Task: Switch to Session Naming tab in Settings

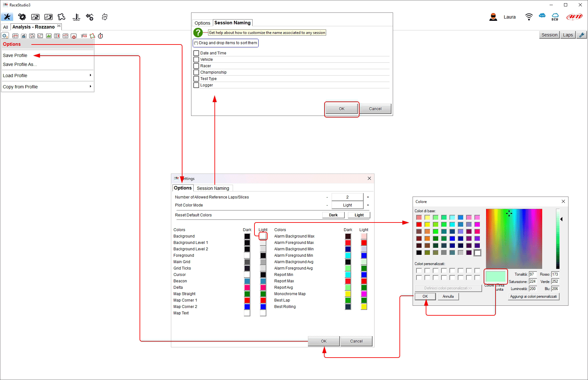Action: (x=213, y=188)
